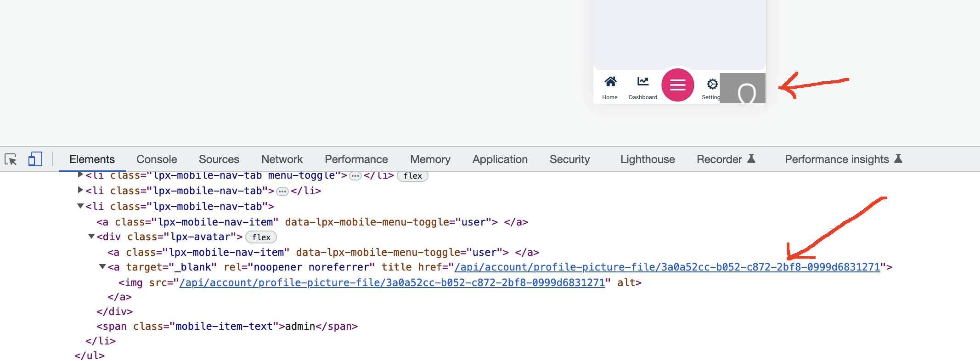Click the ellipsis in the menu-toggle li
980x361 pixels.
point(355,176)
